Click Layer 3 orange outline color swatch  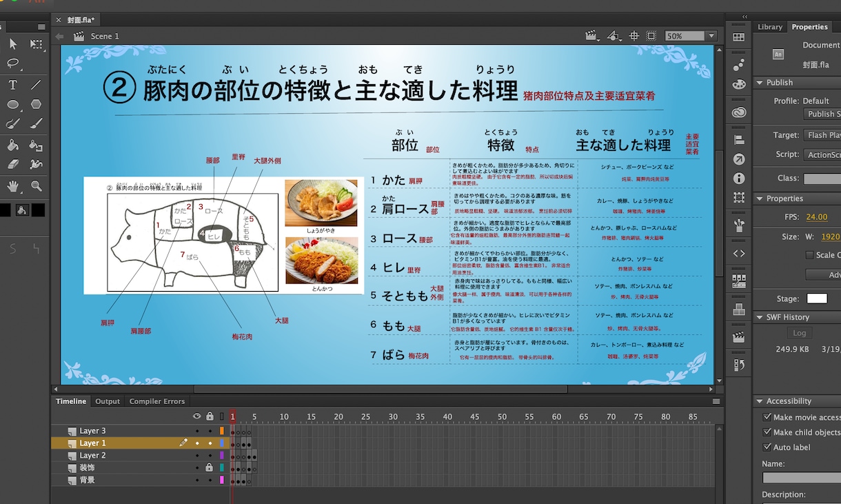[221, 431]
